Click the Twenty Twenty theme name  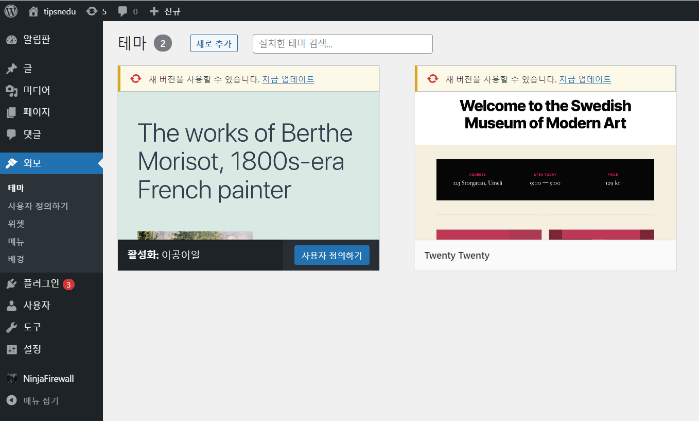[457, 256]
